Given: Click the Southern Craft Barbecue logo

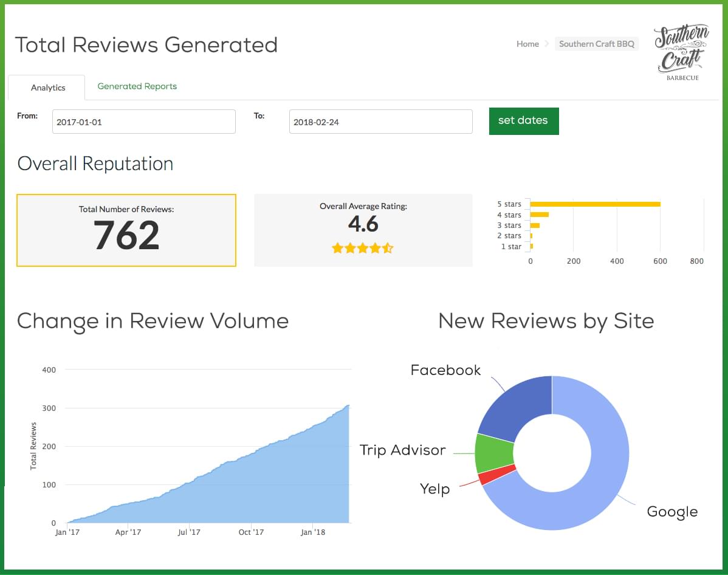Looking at the screenshot, I should 682,52.
